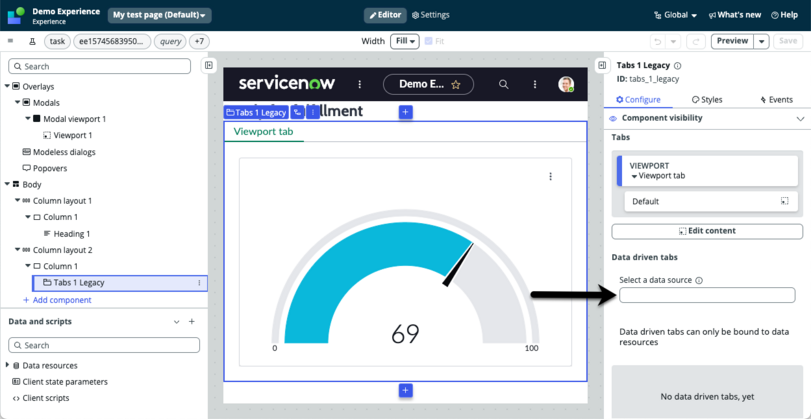Viewport: 811px width, 419px height.
Task: Collapse Data and scripts panel chevron
Action: [176, 322]
